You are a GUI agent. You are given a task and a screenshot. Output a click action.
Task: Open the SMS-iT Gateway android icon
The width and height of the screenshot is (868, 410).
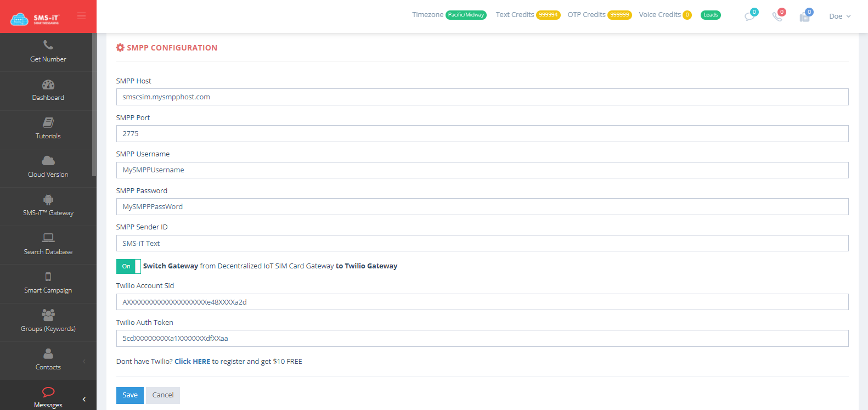pos(48,199)
